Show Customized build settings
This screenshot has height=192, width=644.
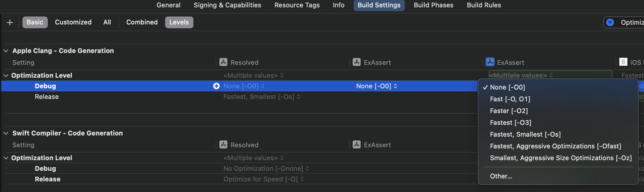tap(73, 22)
